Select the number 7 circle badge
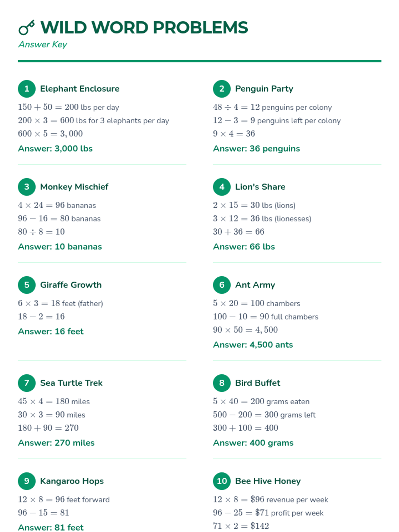This screenshot has width=399, height=532. point(27,383)
